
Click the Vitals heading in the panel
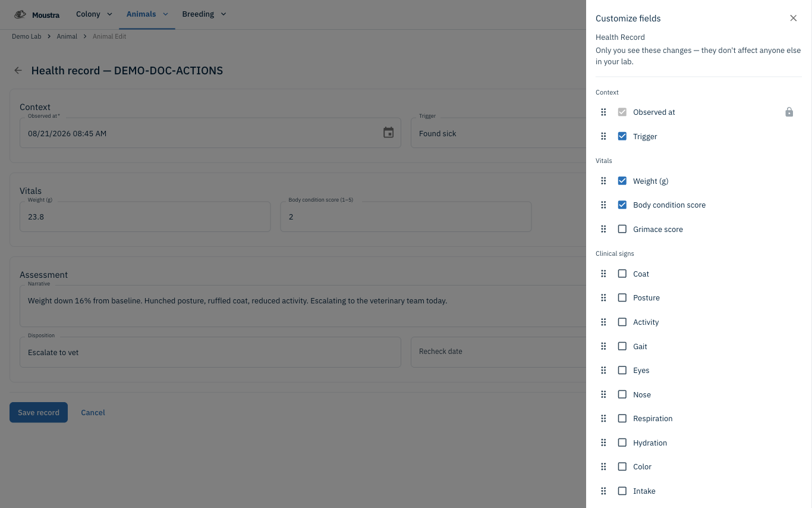tap(604, 161)
